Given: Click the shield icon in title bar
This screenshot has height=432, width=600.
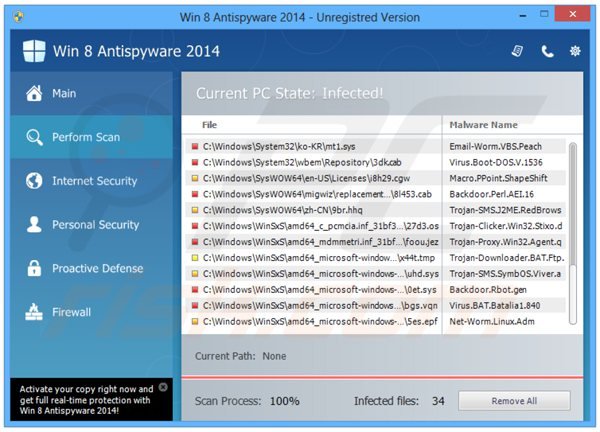Looking at the screenshot, I should coord(18,17).
